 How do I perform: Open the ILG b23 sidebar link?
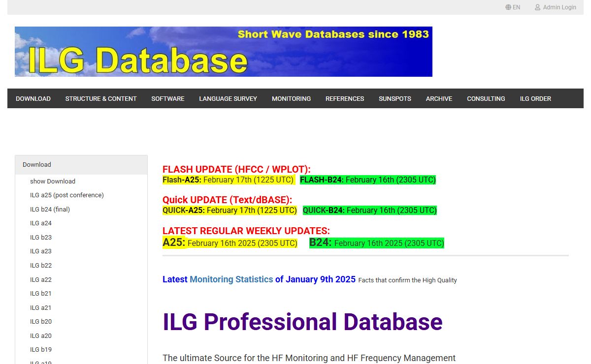41,238
